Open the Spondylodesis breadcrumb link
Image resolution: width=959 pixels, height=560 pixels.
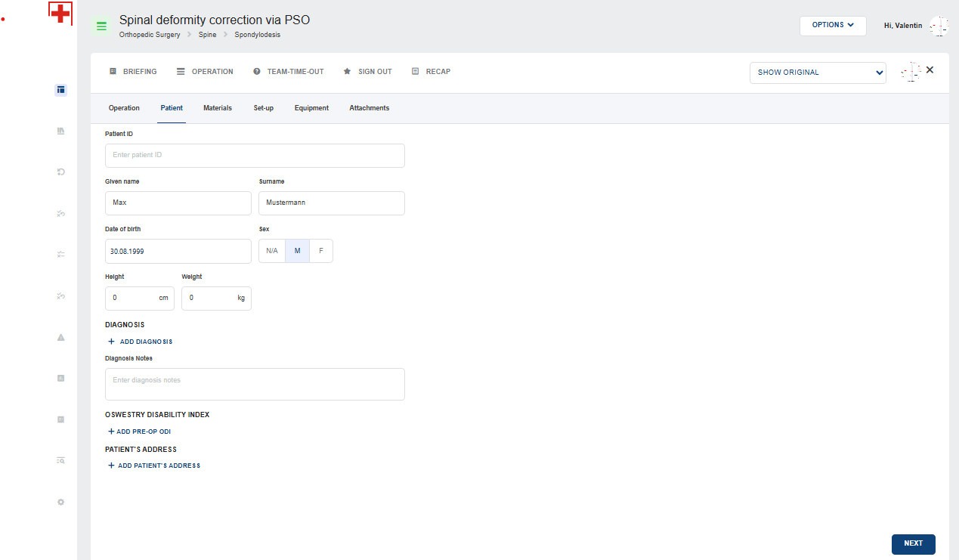click(x=258, y=35)
